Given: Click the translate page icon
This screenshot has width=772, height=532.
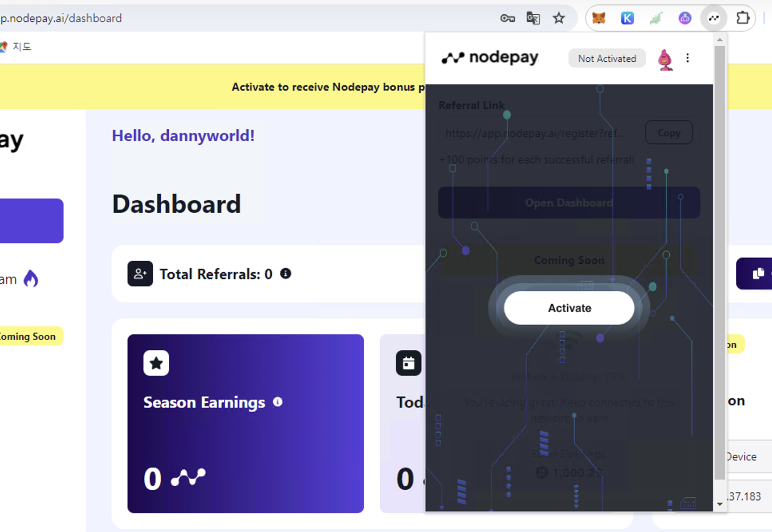Looking at the screenshot, I should [x=533, y=18].
